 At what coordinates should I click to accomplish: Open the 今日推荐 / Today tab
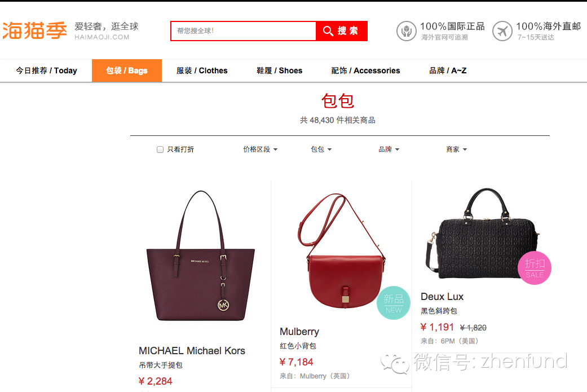click(x=46, y=71)
